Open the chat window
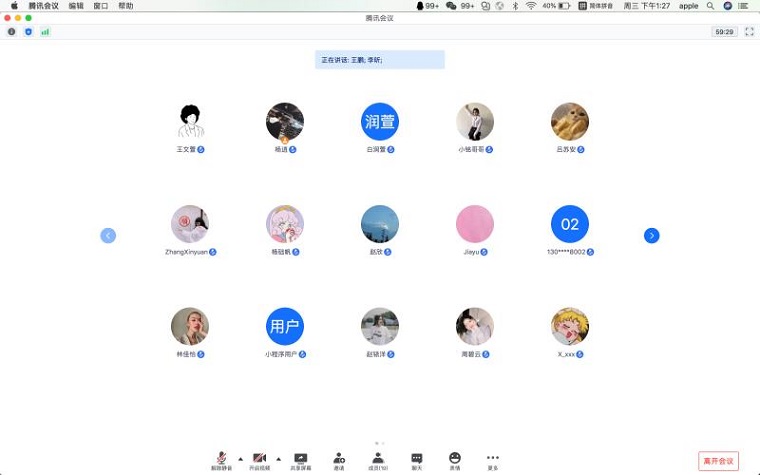Screen dimensions: 760x475 point(417,458)
